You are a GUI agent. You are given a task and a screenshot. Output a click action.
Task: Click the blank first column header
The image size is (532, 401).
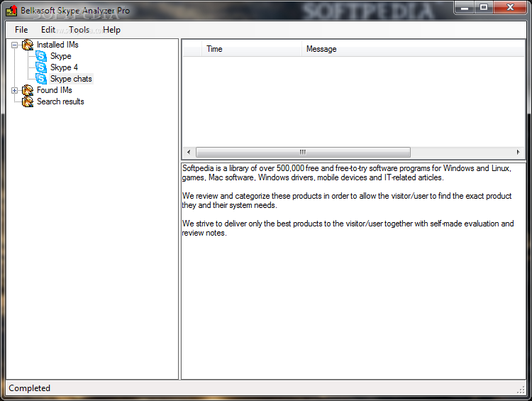click(x=192, y=49)
